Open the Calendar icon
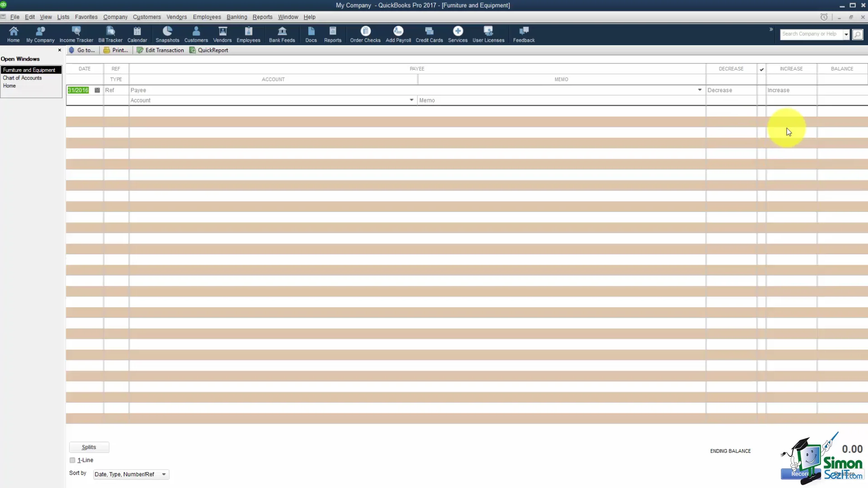 [137, 34]
